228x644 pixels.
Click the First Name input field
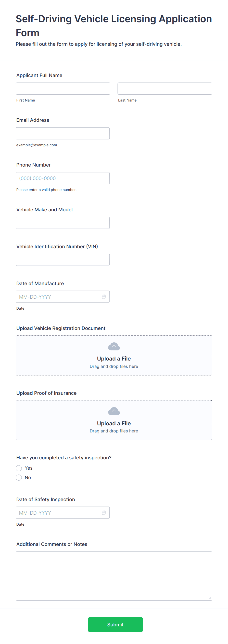(x=63, y=89)
